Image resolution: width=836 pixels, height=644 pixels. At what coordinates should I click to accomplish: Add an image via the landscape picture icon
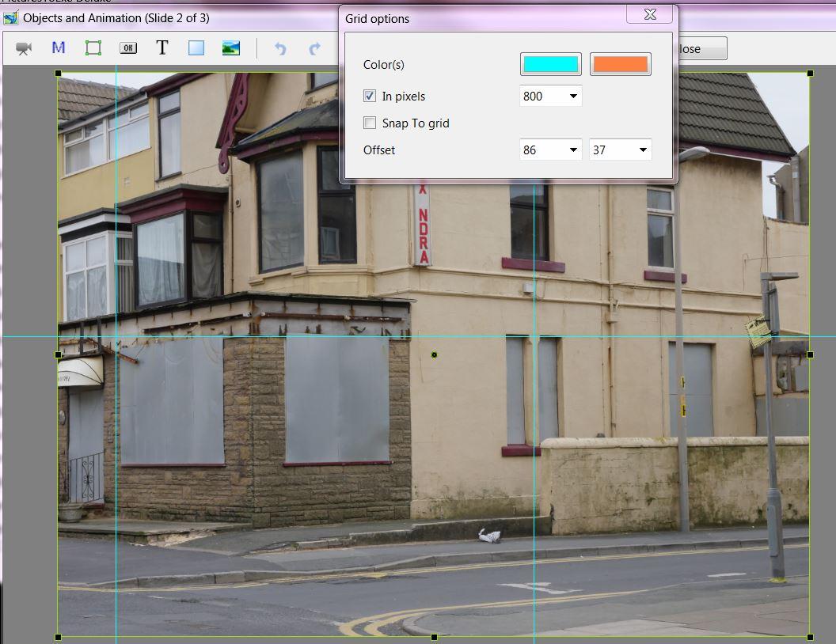pyautogui.click(x=231, y=48)
